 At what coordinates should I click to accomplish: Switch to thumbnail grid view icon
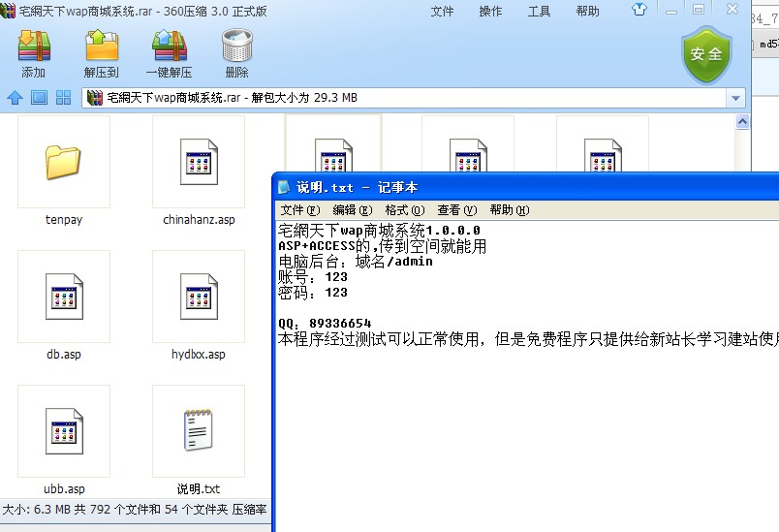63,97
